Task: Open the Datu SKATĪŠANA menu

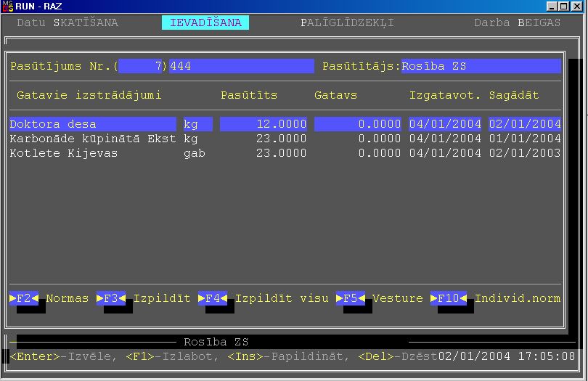Action: pyautogui.click(x=68, y=22)
